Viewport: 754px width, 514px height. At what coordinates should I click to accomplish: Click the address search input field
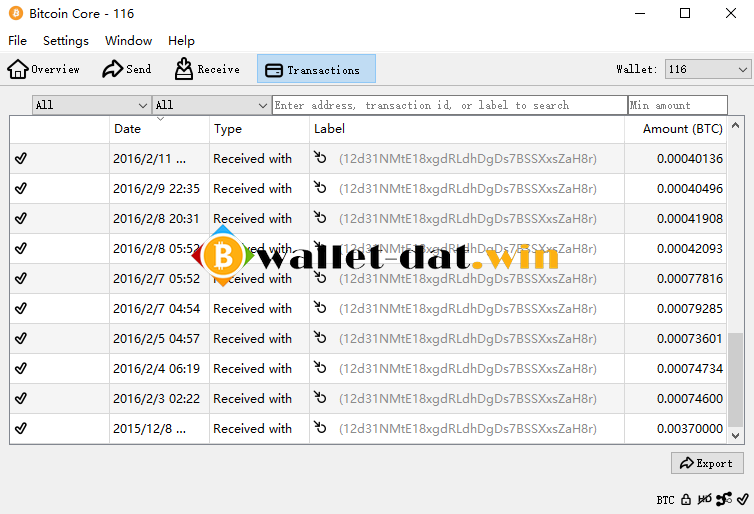(449, 105)
